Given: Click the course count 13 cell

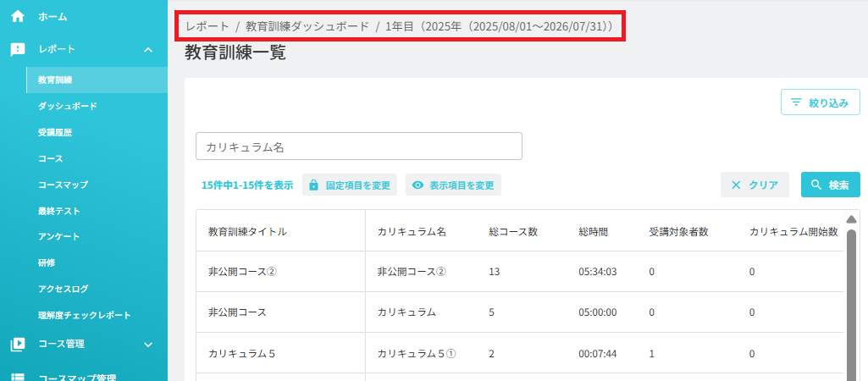Looking at the screenshot, I should click(x=495, y=271).
